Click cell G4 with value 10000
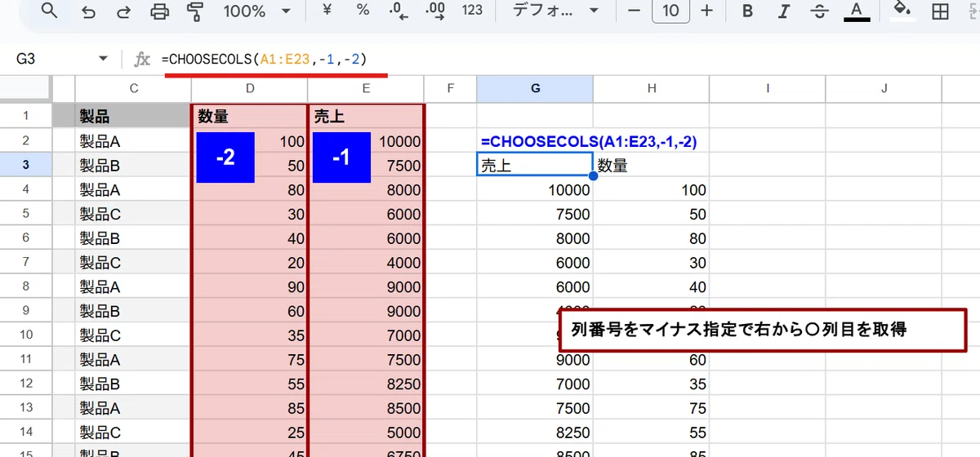The height and width of the screenshot is (457, 980). click(535, 189)
